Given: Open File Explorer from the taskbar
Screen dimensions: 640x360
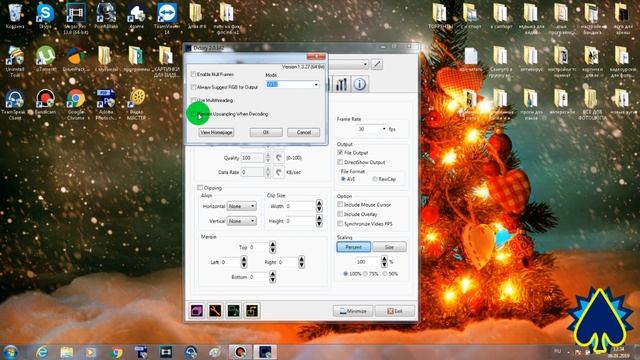Looking at the screenshot, I should pos(67,352).
